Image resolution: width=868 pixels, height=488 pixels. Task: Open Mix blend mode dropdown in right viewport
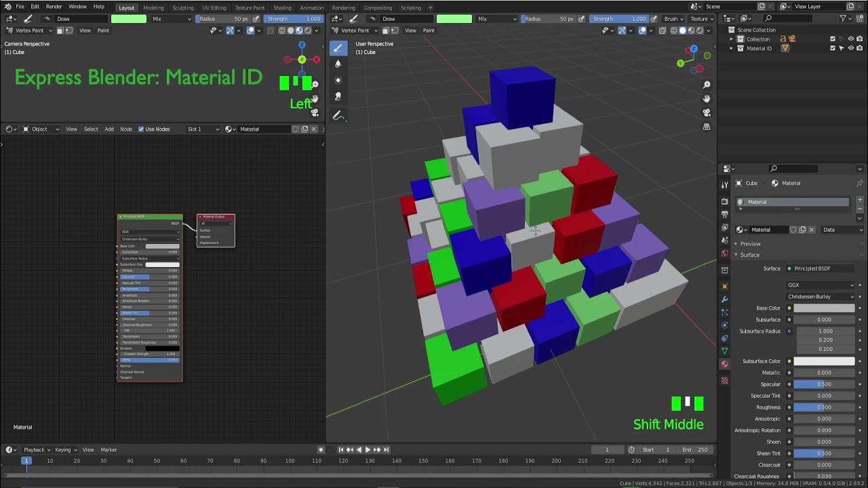pos(497,19)
